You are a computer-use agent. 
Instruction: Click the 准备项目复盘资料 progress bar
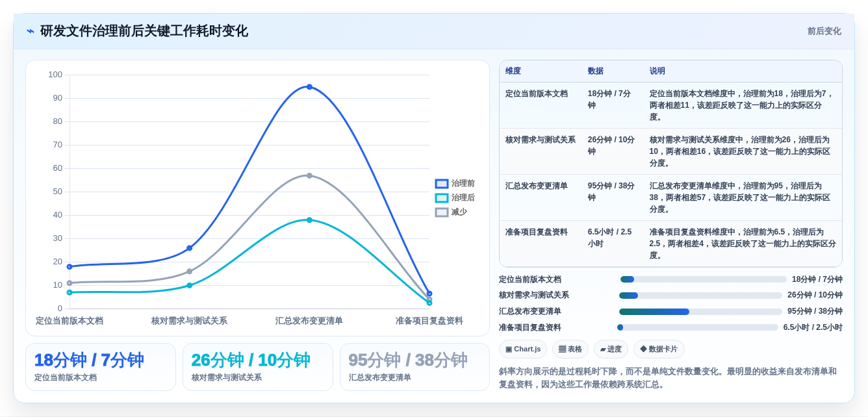(x=698, y=327)
